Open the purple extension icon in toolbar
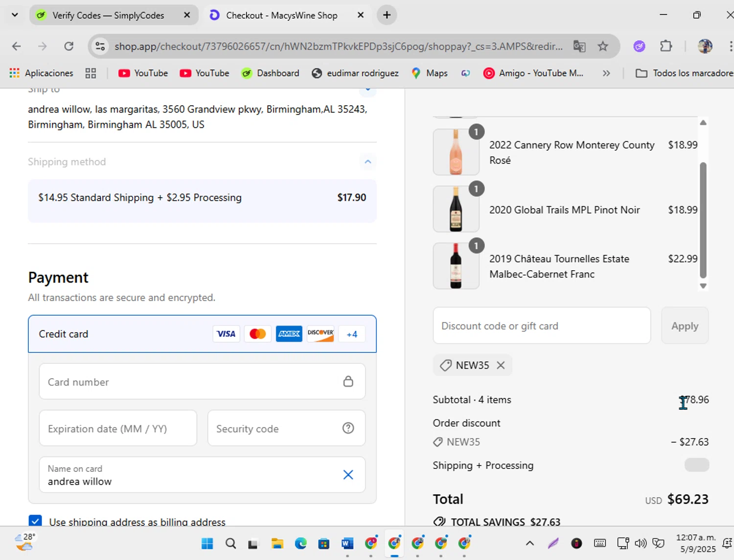The height and width of the screenshot is (560, 734). [x=639, y=46]
